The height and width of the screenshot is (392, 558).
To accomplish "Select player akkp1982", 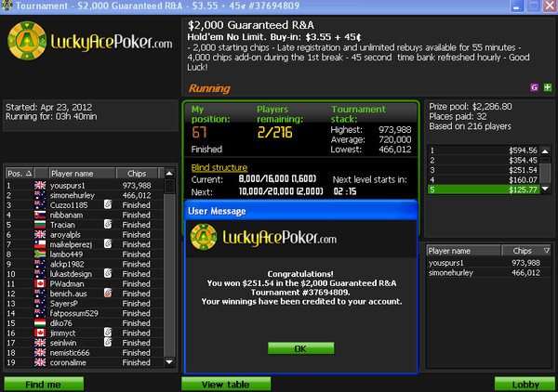I will [x=85, y=264].
